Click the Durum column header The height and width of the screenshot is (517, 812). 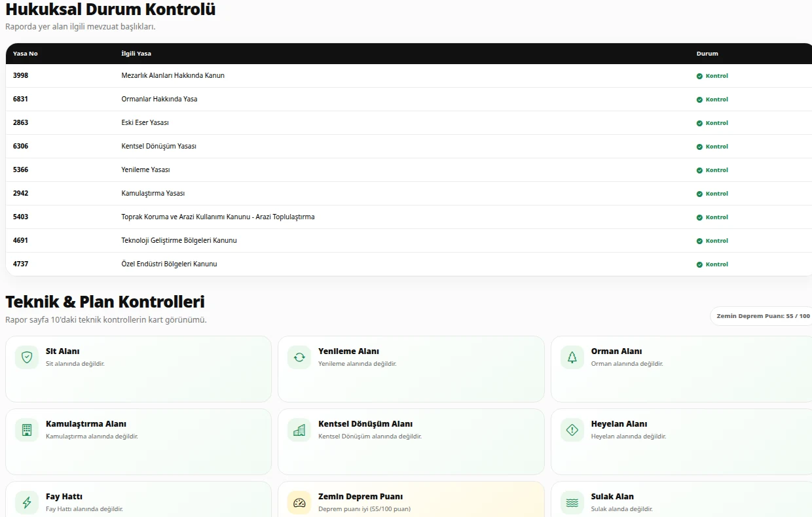click(707, 54)
